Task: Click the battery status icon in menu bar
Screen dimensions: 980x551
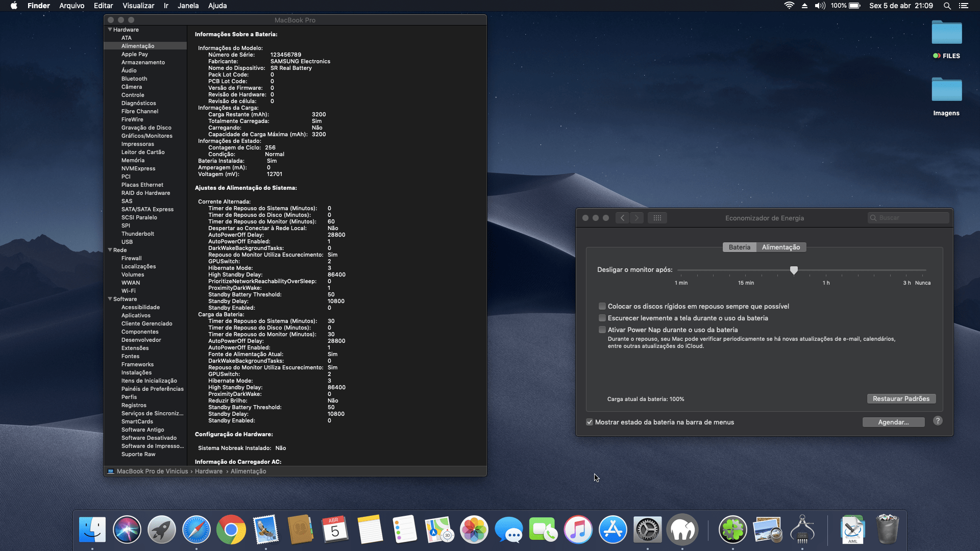Action: point(854,6)
